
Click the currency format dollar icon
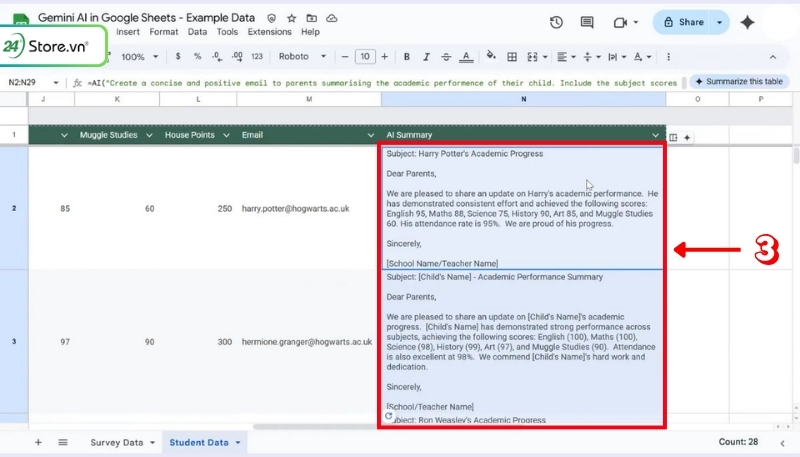point(177,57)
